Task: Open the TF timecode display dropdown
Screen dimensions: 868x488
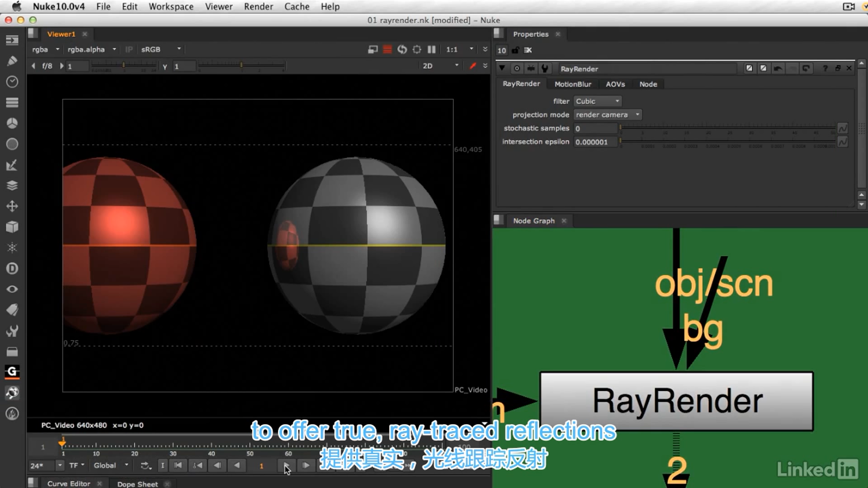Action: tap(77, 465)
